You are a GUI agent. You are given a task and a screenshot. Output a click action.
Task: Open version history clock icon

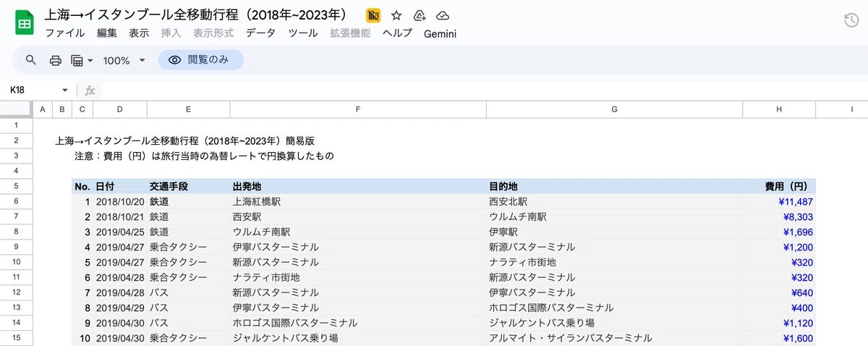click(x=851, y=21)
